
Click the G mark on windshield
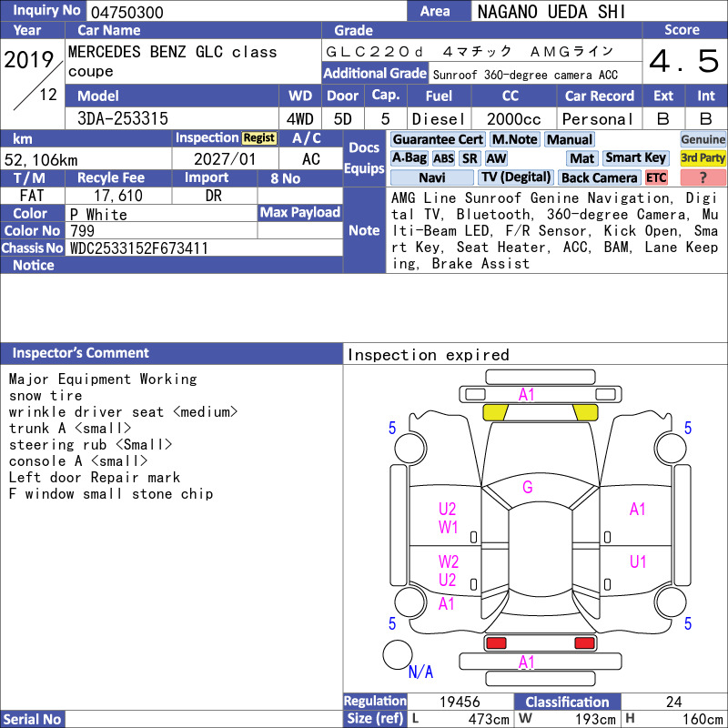click(528, 487)
